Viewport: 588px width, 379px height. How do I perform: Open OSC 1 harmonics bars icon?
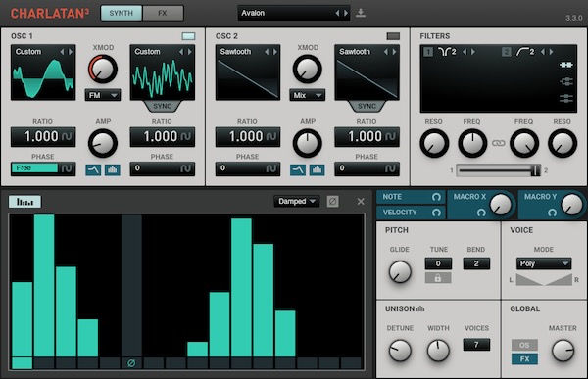(113, 170)
